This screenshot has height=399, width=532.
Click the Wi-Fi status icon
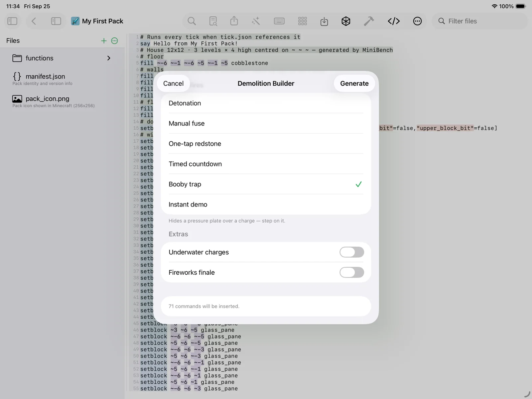(x=494, y=6)
